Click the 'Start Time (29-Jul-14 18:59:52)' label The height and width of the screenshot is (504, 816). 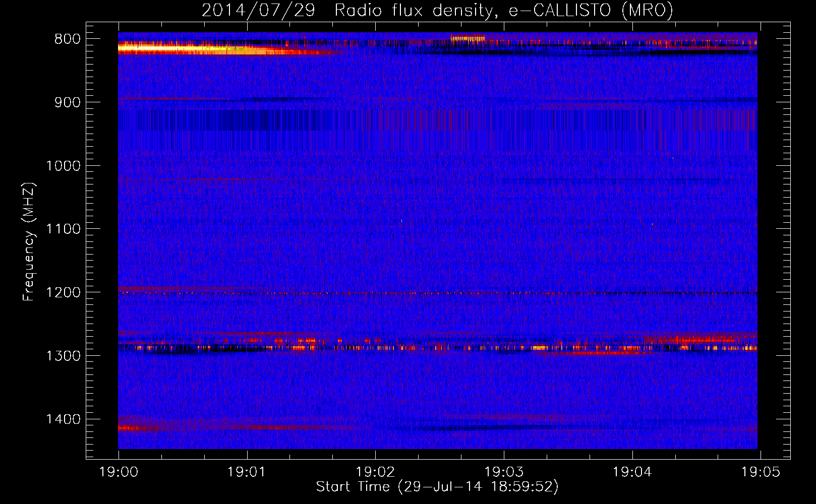click(x=437, y=487)
